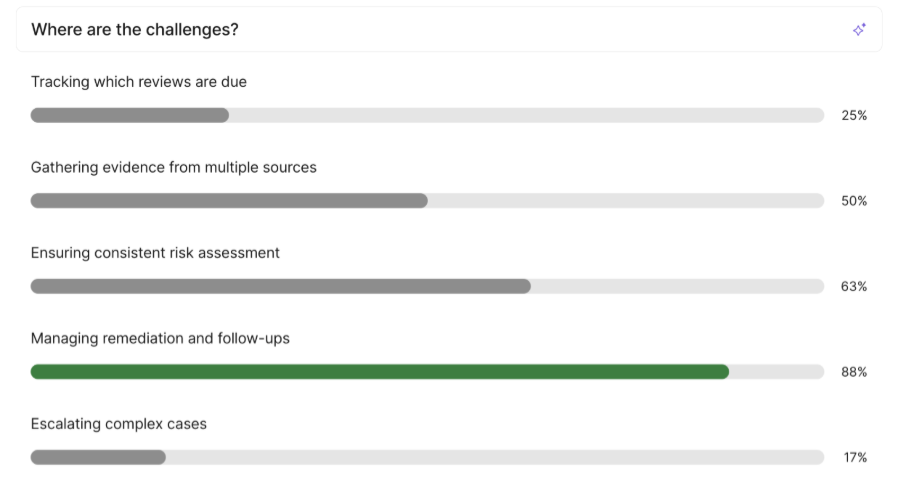
Task: Click the 63% percentage value
Action: point(853,286)
